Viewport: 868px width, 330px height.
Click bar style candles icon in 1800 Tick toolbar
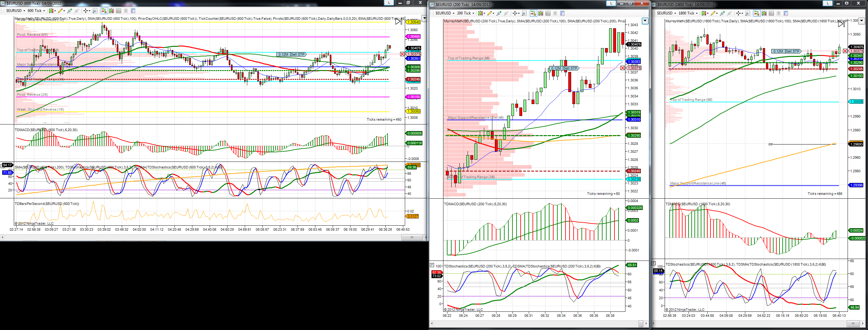[704, 13]
